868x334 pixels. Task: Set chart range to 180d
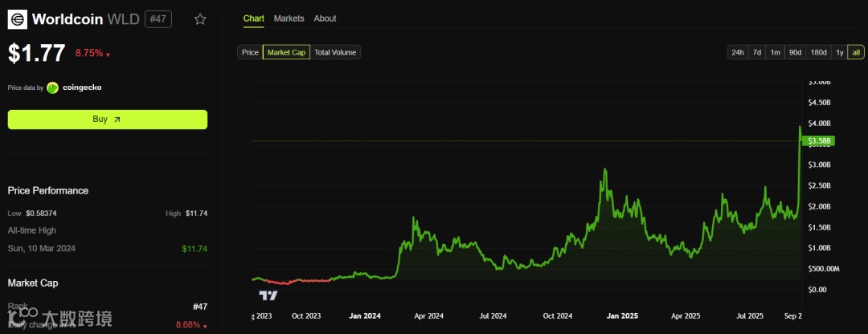[818, 52]
